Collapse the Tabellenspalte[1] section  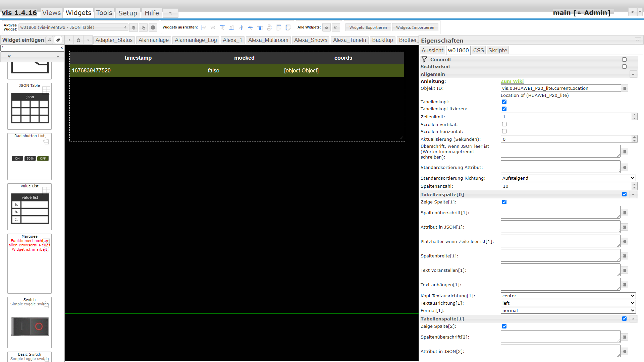[x=633, y=319]
